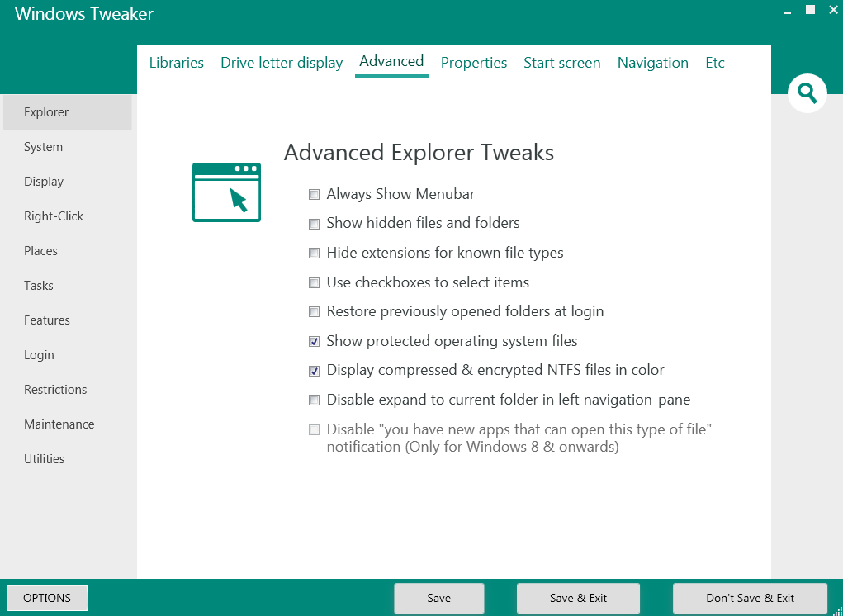Check Disable expand to current folder option
This screenshot has width=843, height=616.
click(314, 400)
